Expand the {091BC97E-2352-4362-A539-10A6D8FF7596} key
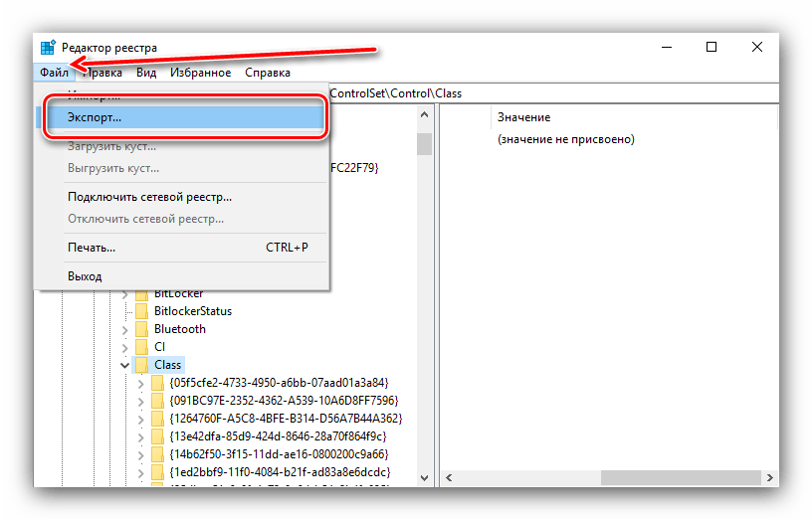The height and width of the screenshot is (520, 812). [x=140, y=401]
